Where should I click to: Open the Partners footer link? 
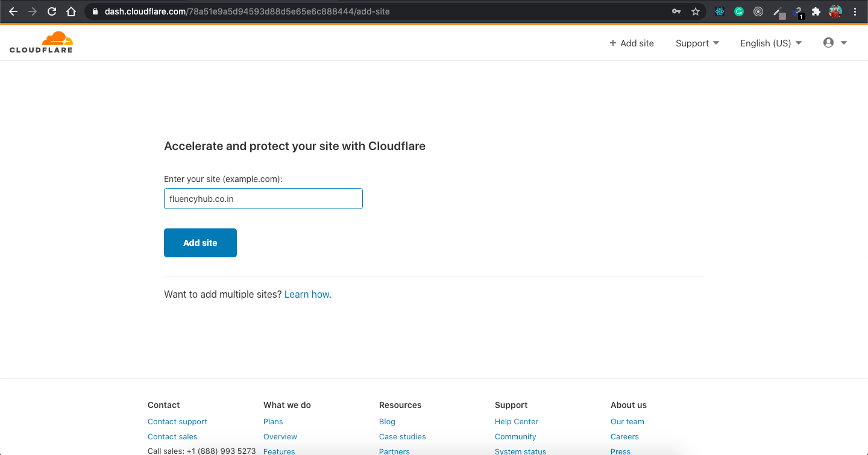click(394, 451)
